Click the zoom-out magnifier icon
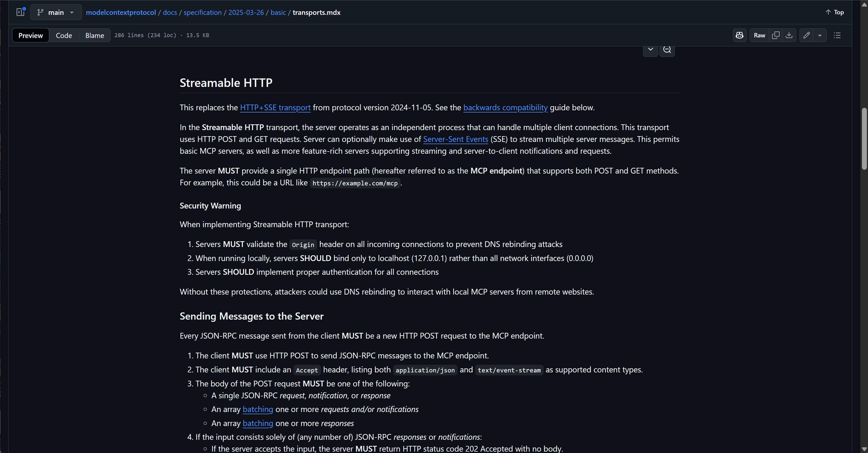 pyautogui.click(x=667, y=50)
